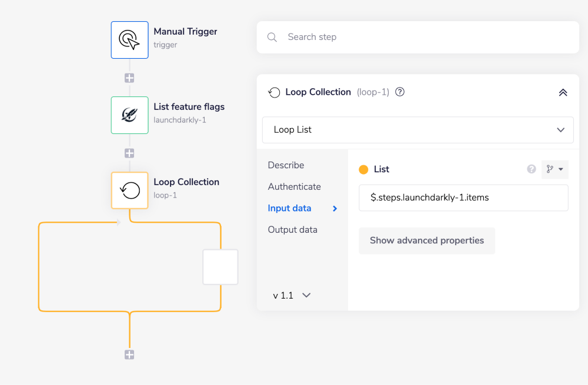Select the Loop Collection step icon
588x385 pixels.
tap(129, 190)
